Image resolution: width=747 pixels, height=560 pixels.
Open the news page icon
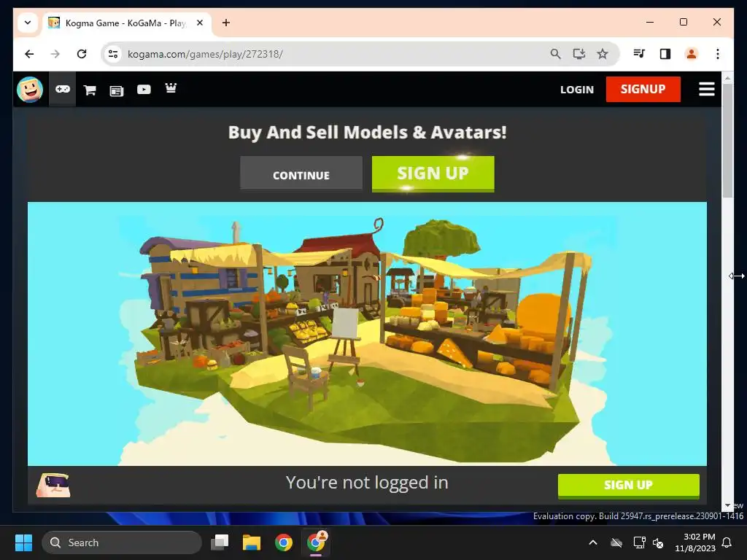click(116, 90)
